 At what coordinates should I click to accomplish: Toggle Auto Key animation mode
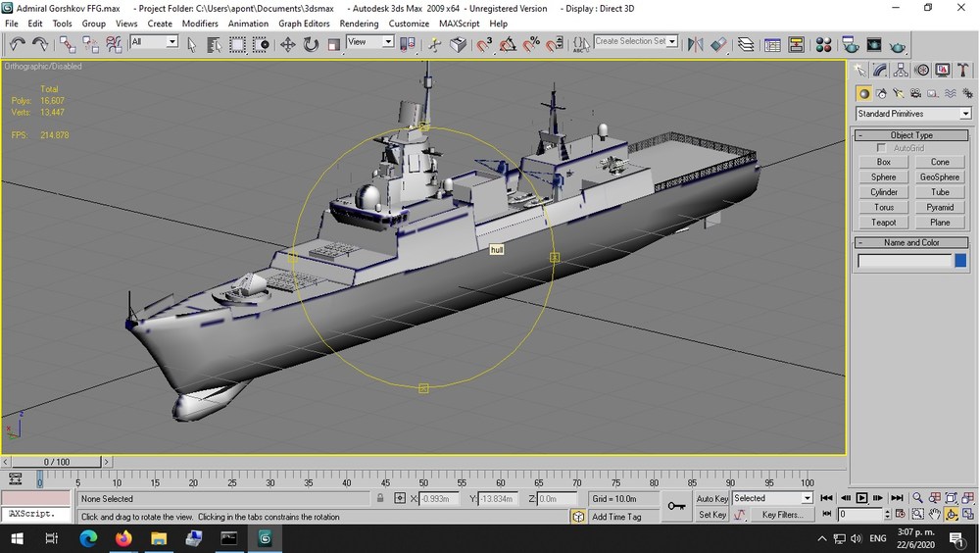tap(711, 498)
